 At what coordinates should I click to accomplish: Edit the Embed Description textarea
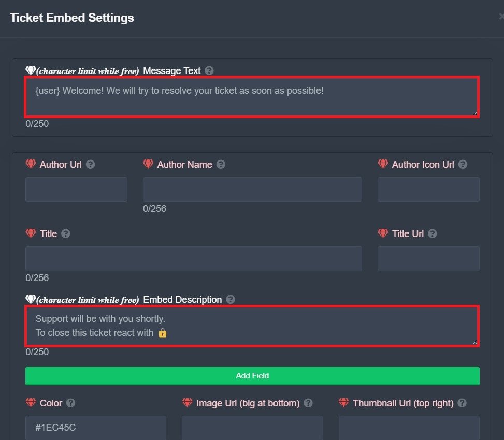coord(251,326)
